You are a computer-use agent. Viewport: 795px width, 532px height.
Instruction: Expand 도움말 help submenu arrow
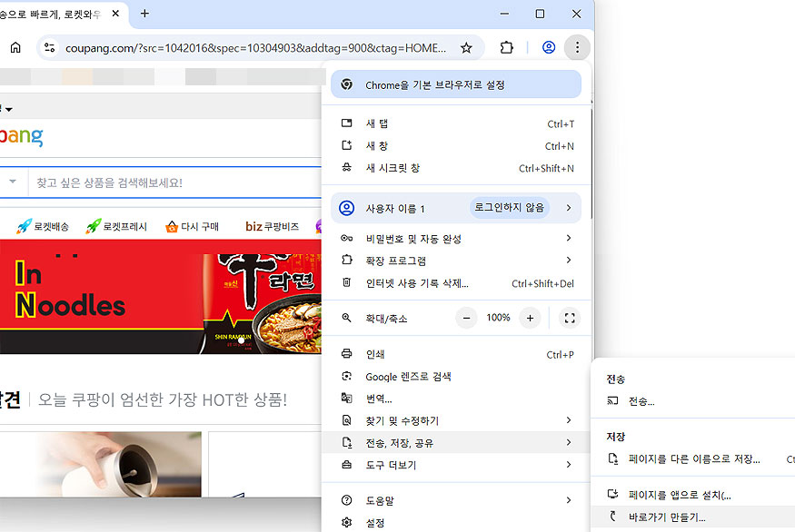pos(569,500)
